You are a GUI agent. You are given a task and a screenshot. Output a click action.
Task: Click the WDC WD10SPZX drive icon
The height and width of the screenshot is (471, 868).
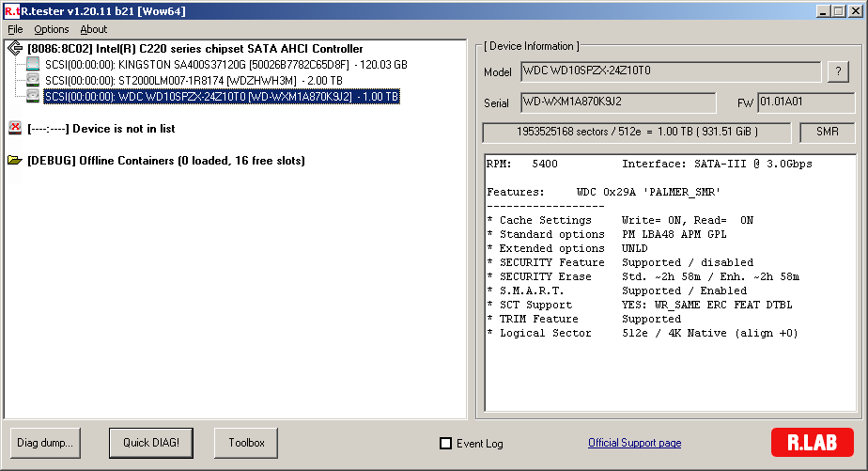point(33,97)
